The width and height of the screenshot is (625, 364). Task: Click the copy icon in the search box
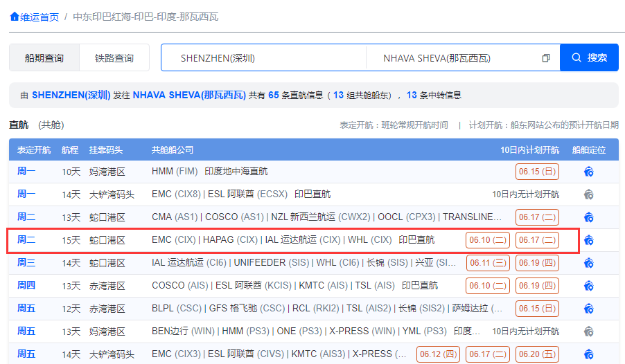(x=546, y=58)
